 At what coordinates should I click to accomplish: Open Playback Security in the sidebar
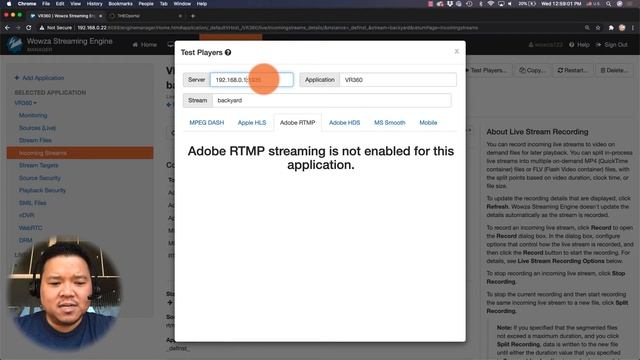click(x=42, y=190)
